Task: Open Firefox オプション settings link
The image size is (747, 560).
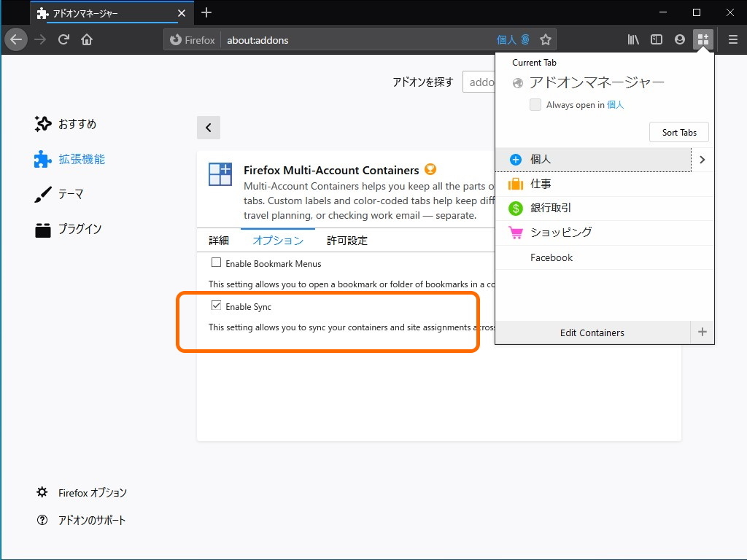Action: pyautogui.click(x=82, y=493)
